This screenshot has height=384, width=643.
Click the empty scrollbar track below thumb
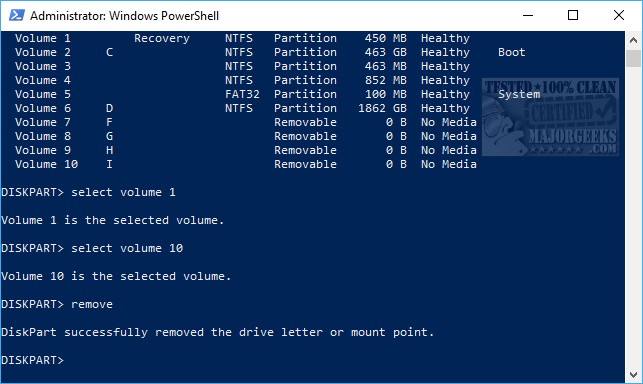tap(633, 217)
